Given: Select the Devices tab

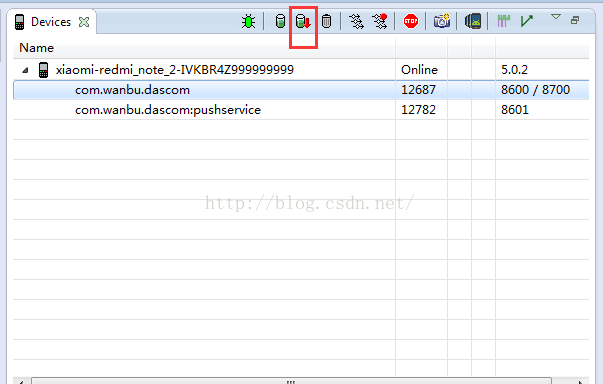Looking at the screenshot, I should coord(51,22).
